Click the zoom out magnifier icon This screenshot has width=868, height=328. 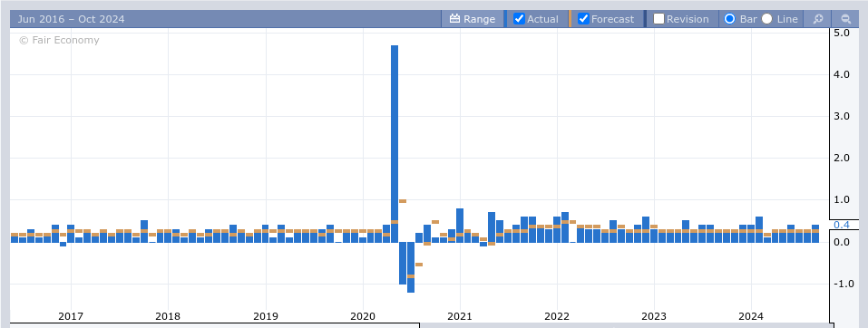(x=846, y=19)
